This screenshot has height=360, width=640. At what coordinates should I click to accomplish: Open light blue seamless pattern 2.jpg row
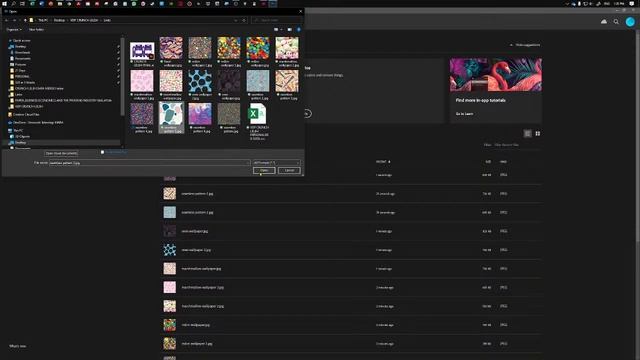point(351,212)
